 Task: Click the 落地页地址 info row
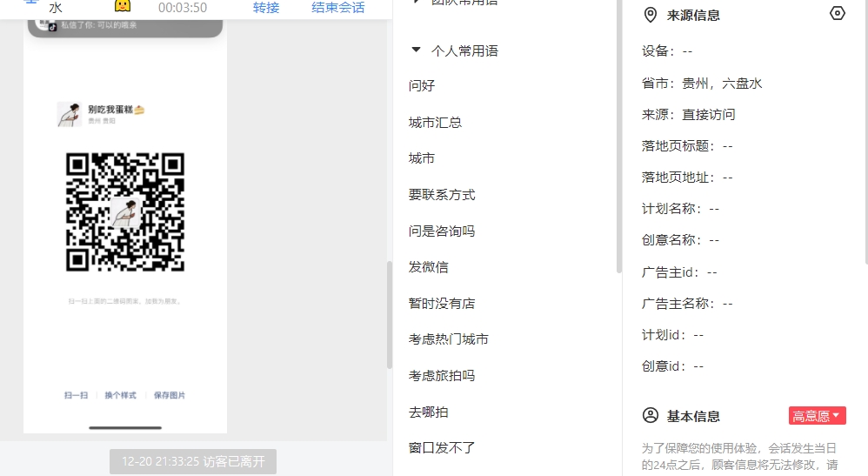click(687, 178)
